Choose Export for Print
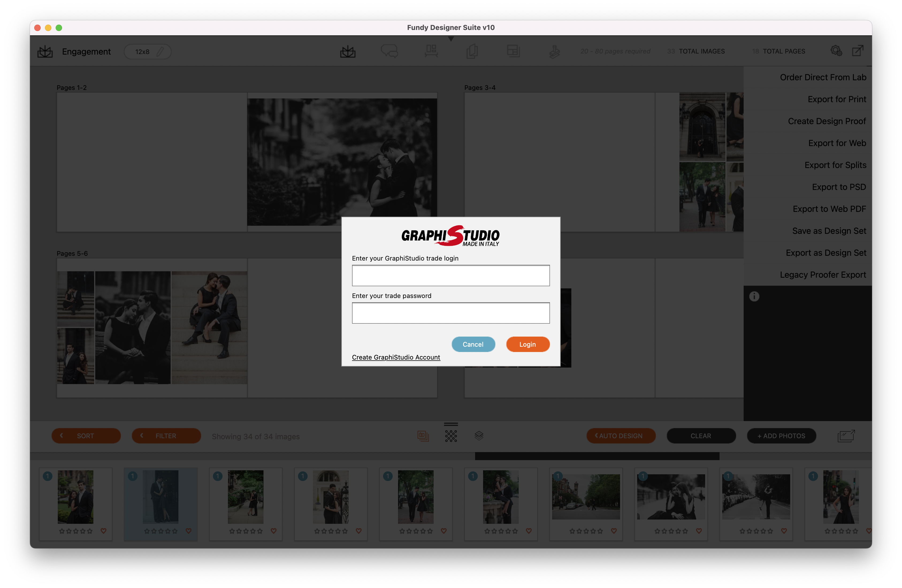The height and width of the screenshot is (588, 902). click(x=808, y=99)
